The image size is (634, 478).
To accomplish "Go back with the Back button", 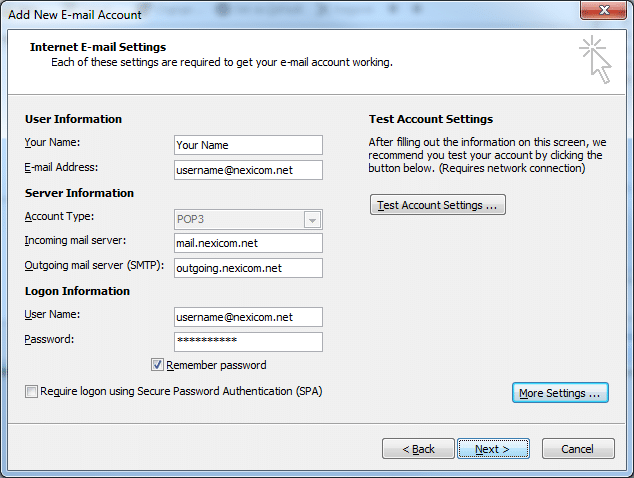I will [x=418, y=449].
